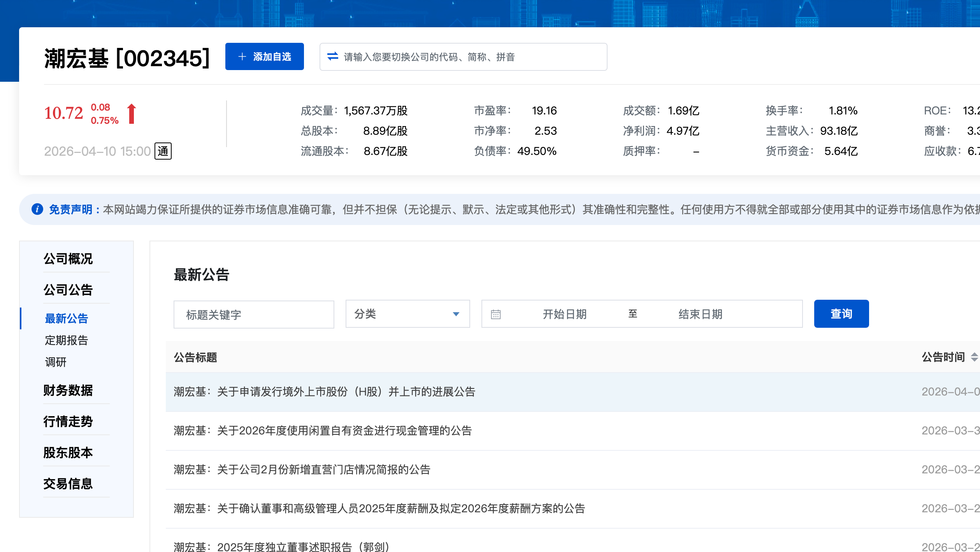The width and height of the screenshot is (980, 552).
Task: Click the 标题关键字 input field
Action: pyautogui.click(x=253, y=315)
